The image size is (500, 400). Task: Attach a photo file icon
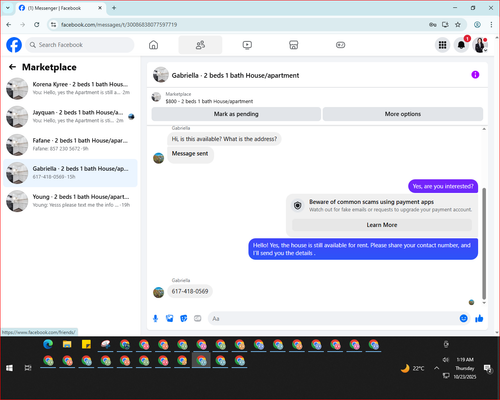click(170, 319)
